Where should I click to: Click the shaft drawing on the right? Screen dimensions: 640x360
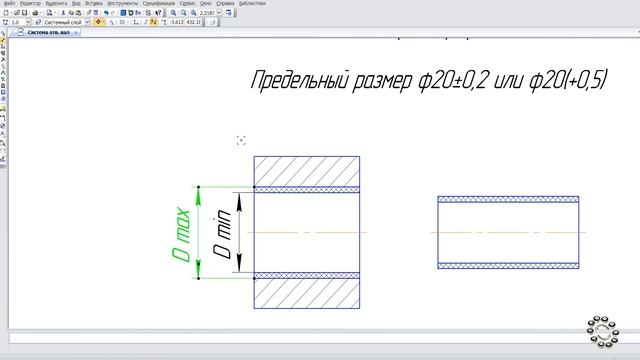pos(508,232)
